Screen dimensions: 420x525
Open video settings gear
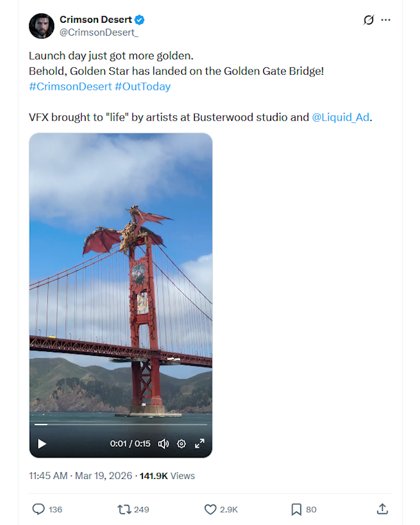(x=181, y=444)
